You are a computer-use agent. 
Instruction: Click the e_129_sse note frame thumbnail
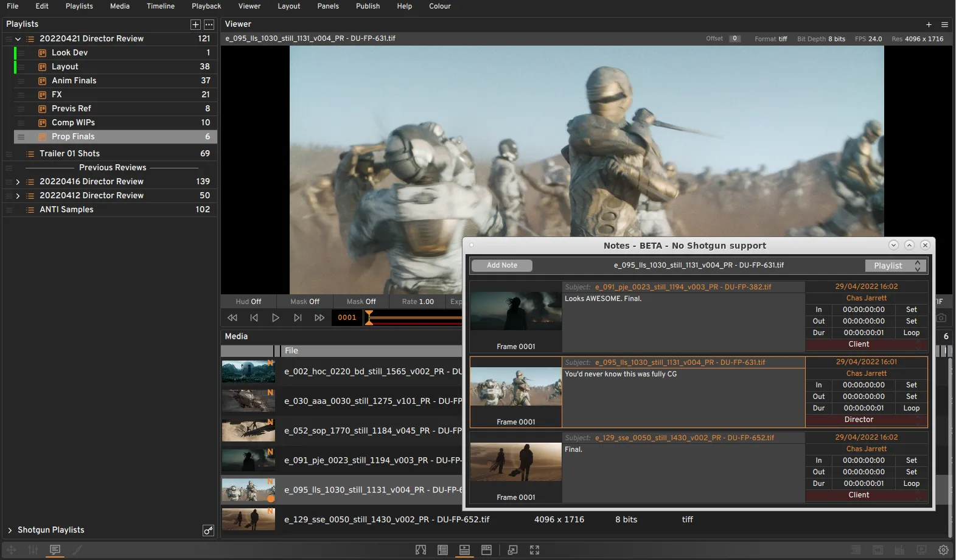click(515, 462)
